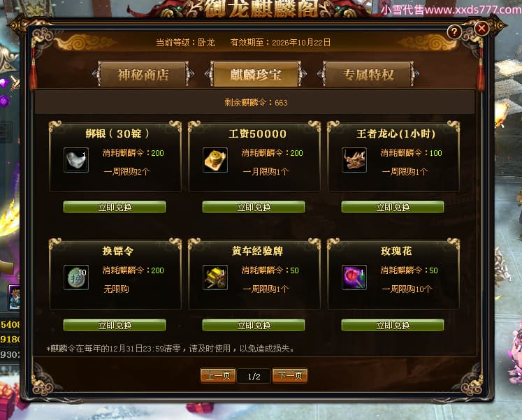Select the 黄车经验牌 yellow cart icon
The image size is (522, 420).
tap(215, 277)
